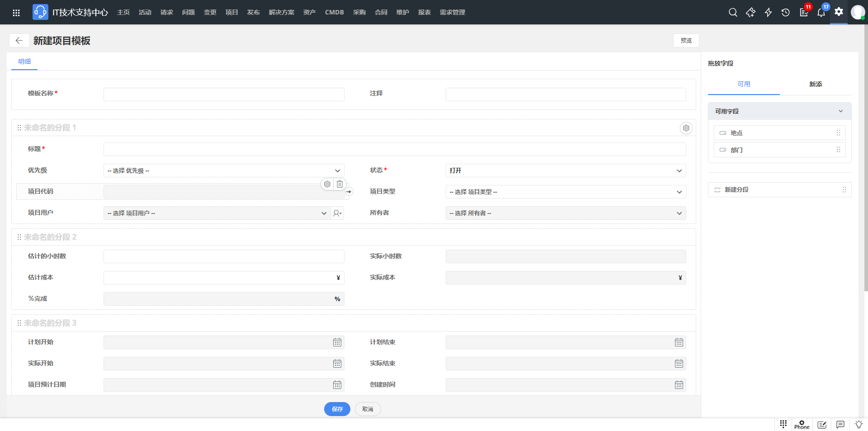Image resolution: width=868 pixels, height=431 pixels.
Task: Open the quick actions lightning icon
Action: [x=768, y=12]
